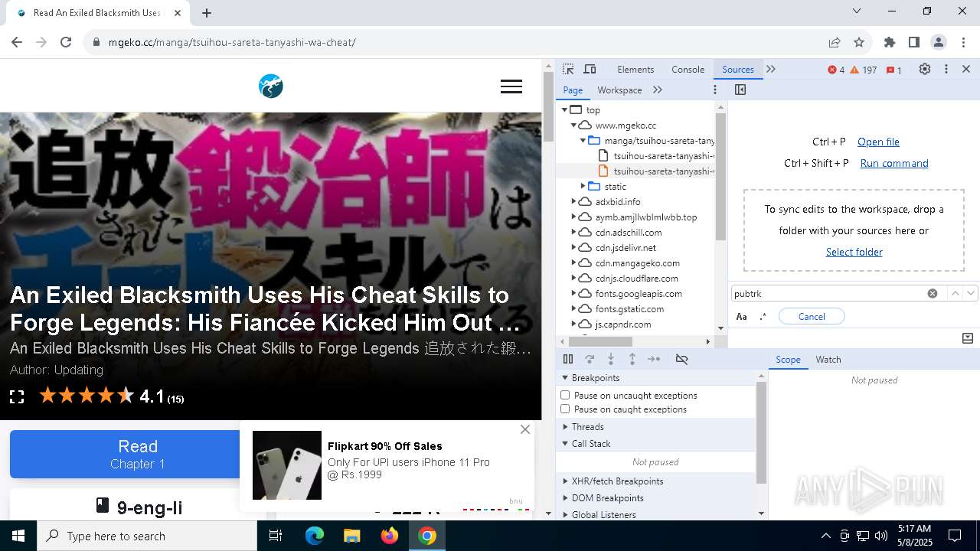Toggle the device toolbar icon
Screen dimensions: 980x551
tap(590, 69)
